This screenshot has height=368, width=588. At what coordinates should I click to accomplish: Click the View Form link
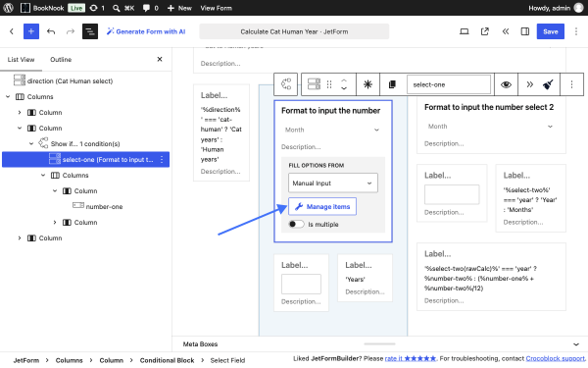pyautogui.click(x=216, y=8)
